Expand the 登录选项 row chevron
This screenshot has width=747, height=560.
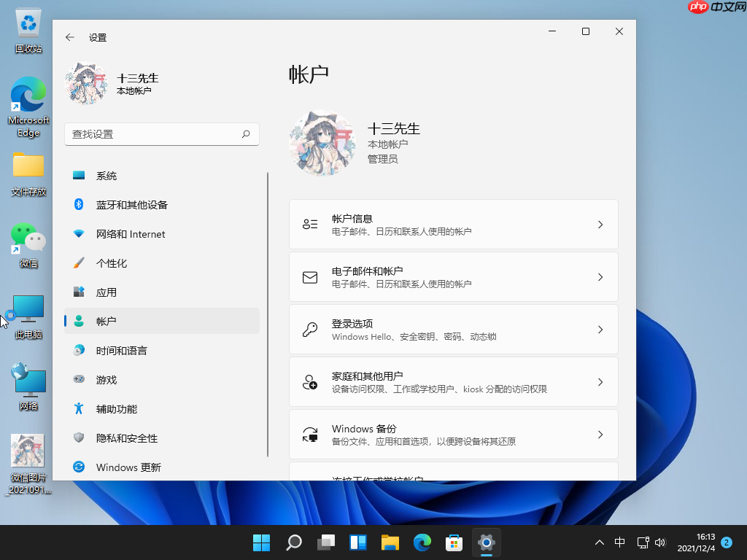click(x=600, y=329)
